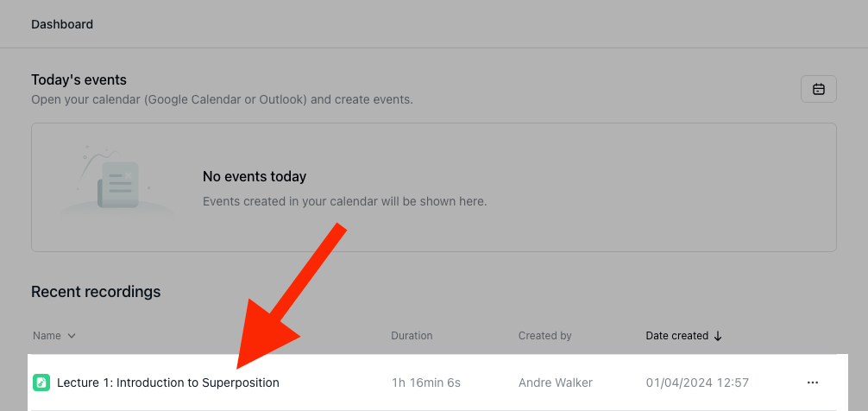Select the Created by column header
Viewport: 868px width, 411px height.
544,336
